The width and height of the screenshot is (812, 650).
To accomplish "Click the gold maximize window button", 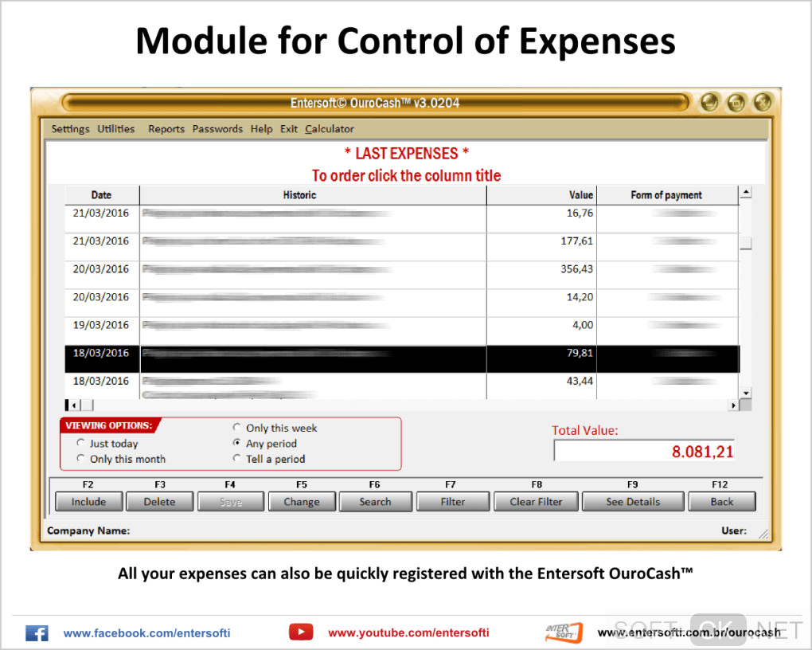I will click(736, 102).
